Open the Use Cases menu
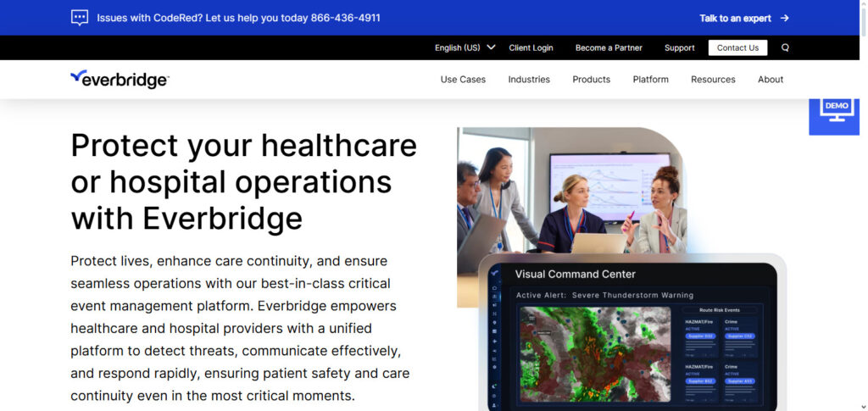Screen dimensions: 868x411 (x=463, y=80)
